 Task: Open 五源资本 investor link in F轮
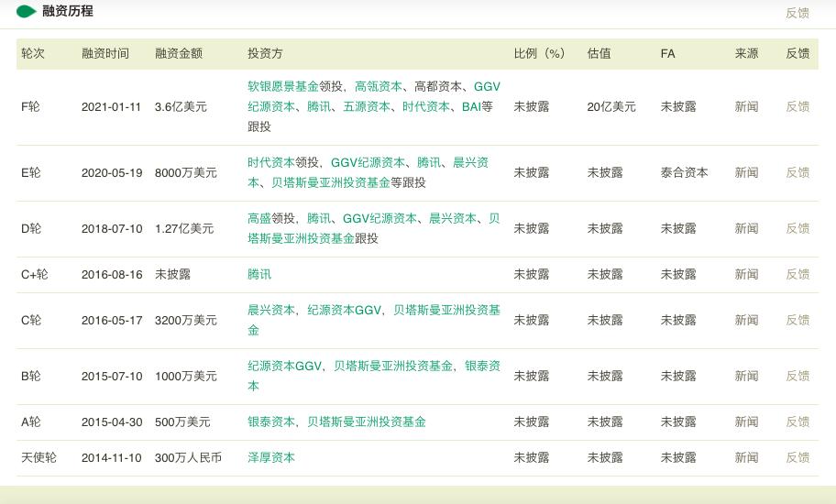[x=367, y=106]
